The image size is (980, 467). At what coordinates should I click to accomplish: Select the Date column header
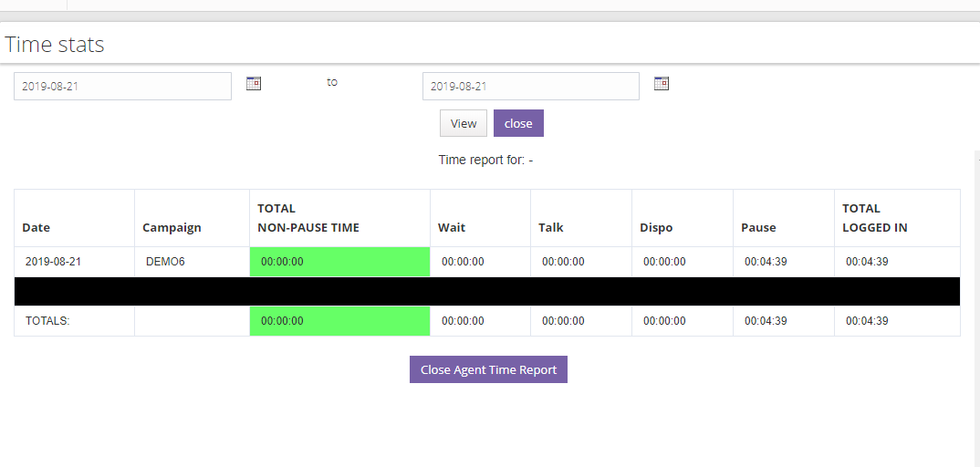coord(36,228)
